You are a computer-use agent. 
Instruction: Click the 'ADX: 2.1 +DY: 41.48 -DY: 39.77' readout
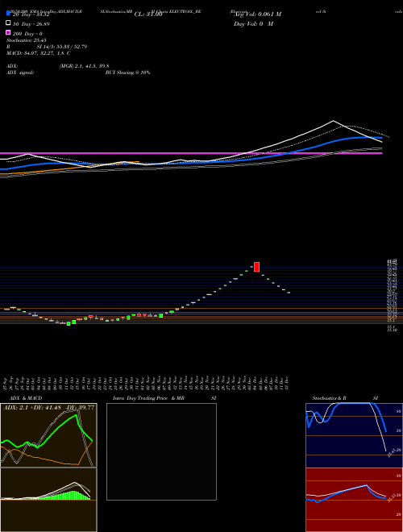[49, 408]
